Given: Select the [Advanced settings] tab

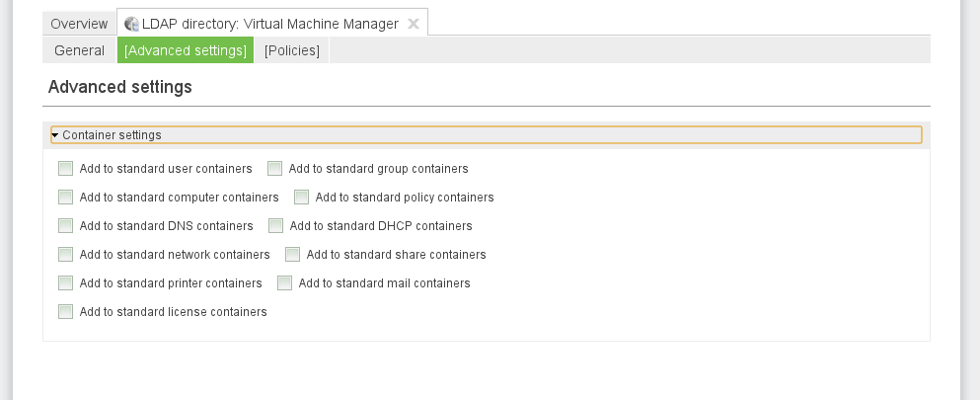Looking at the screenshot, I should pos(186,50).
